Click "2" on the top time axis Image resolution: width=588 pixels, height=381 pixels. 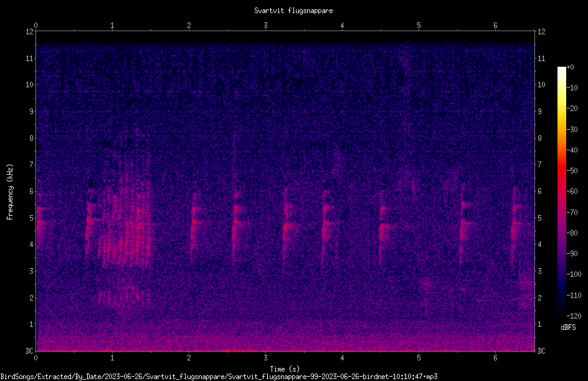click(189, 26)
